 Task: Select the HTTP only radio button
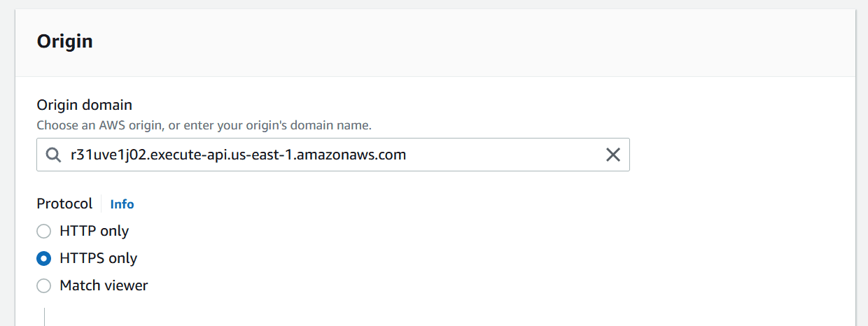click(x=44, y=231)
